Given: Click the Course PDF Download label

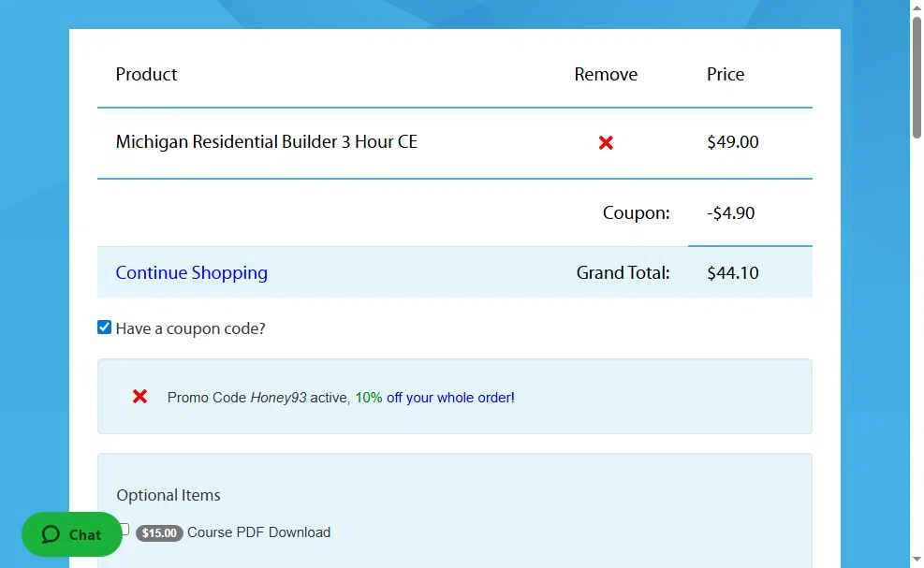Looking at the screenshot, I should pyautogui.click(x=258, y=532).
